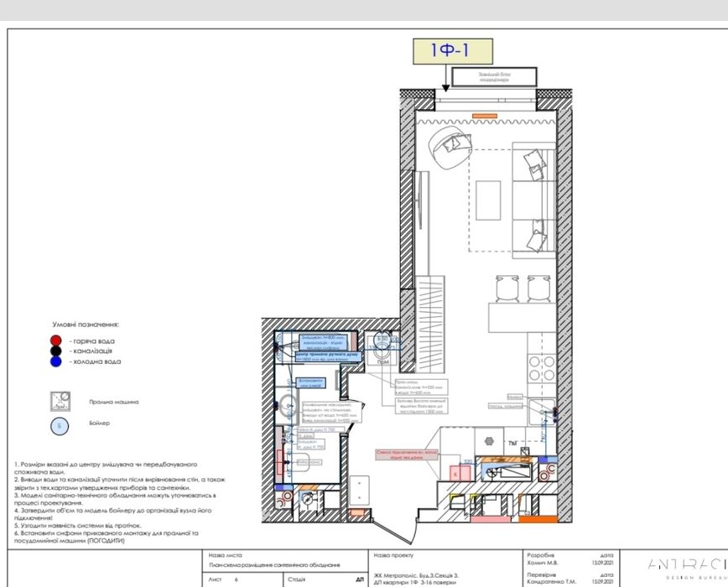Select the developer name "Хомич М.В."
Viewport: 728px width, 587px height.
coord(543,563)
